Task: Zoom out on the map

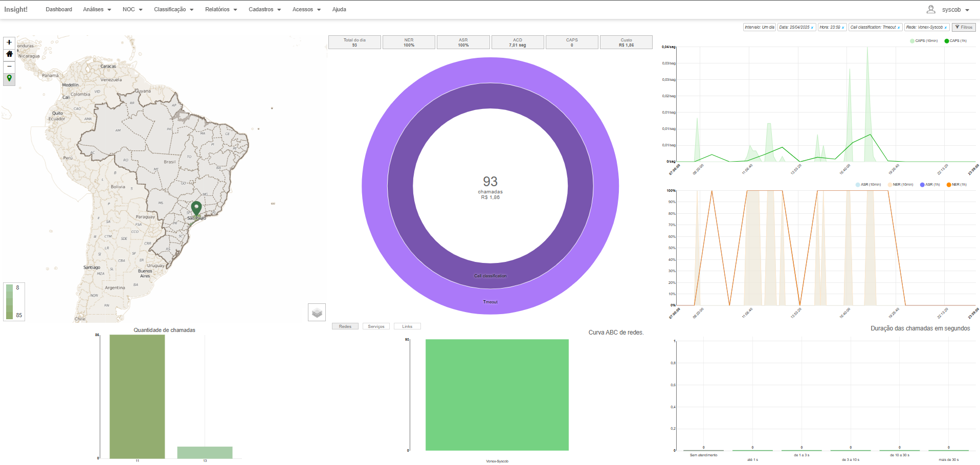Action: pyautogui.click(x=9, y=67)
